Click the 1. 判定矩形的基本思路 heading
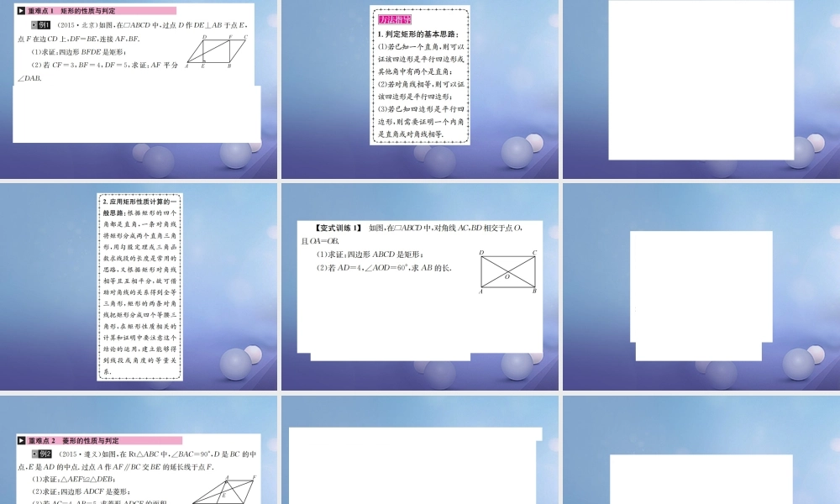This screenshot has height=504, width=840. (419, 34)
